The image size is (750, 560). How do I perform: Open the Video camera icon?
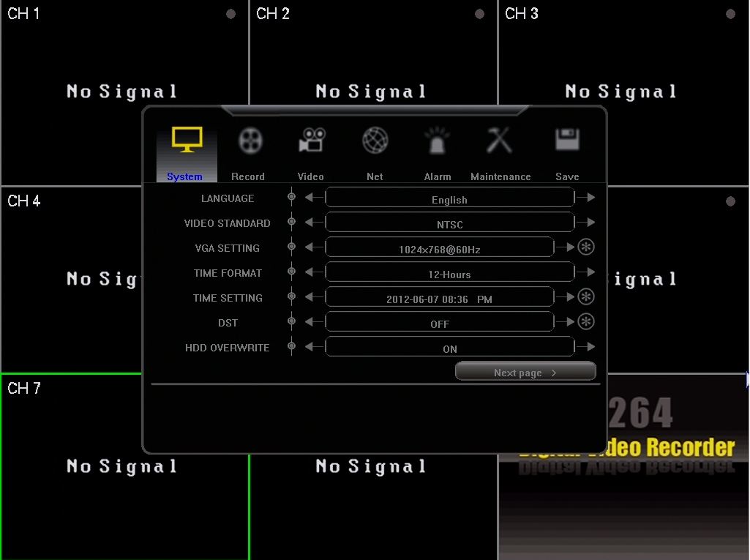click(312, 140)
